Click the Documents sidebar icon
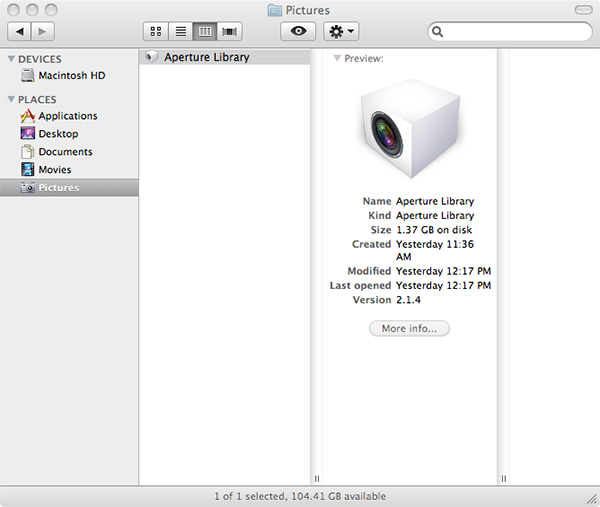The height and width of the screenshot is (507, 600). [x=28, y=152]
